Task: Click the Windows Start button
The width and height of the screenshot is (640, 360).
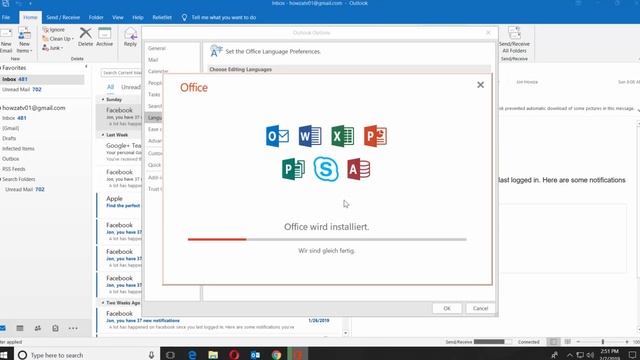Action: pyautogui.click(x=4, y=355)
